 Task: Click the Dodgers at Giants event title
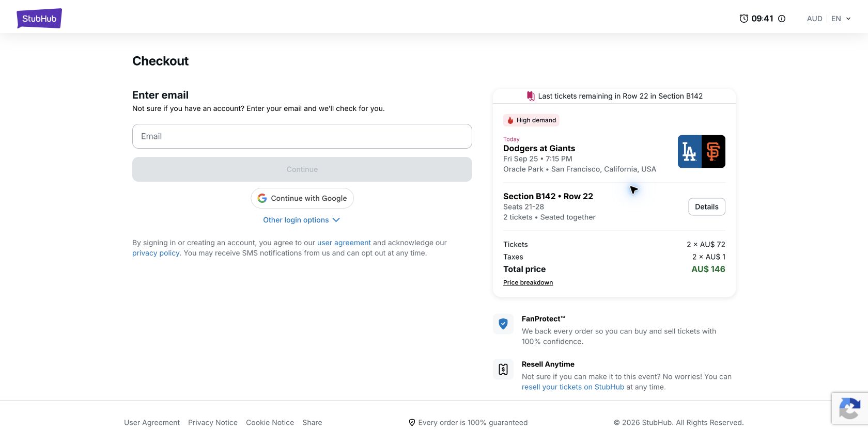click(539, 149)
